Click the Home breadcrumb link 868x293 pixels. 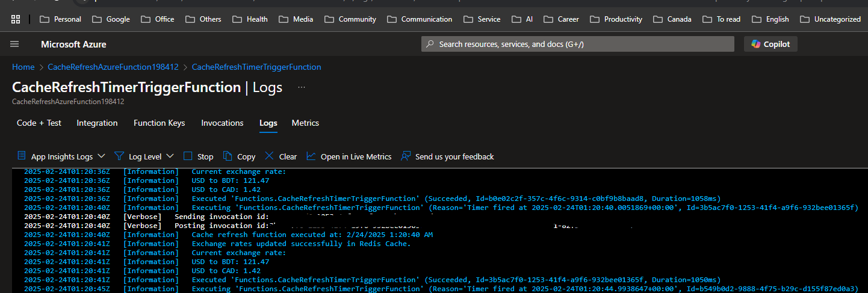click(x=23, y=67)
